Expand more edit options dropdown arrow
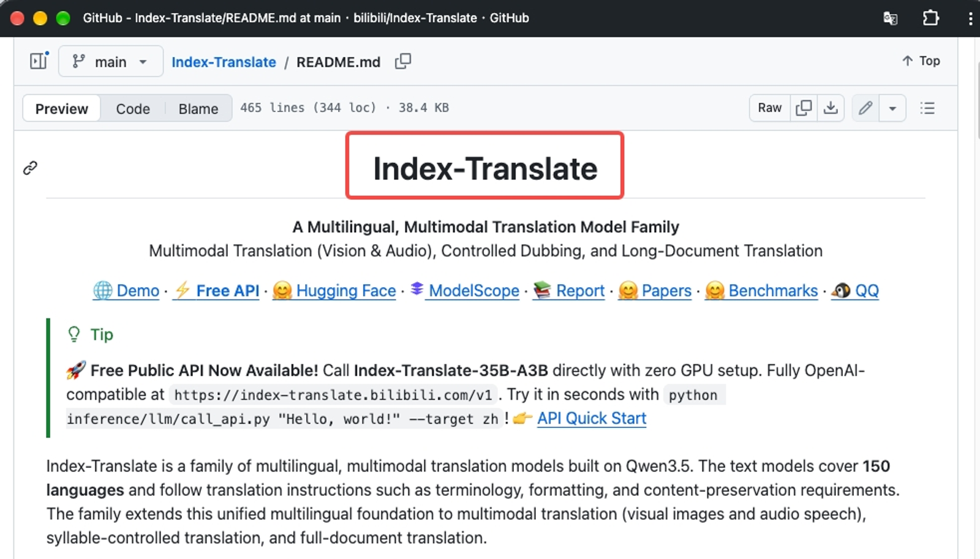The width and height of the screenshot is (980, 559). tap(892, 108)
